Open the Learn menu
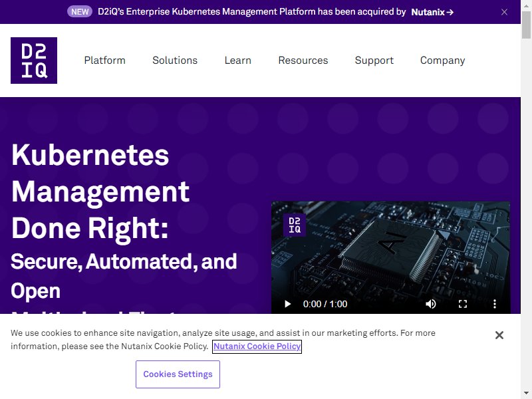532x399 pixels. coord(238,61)
